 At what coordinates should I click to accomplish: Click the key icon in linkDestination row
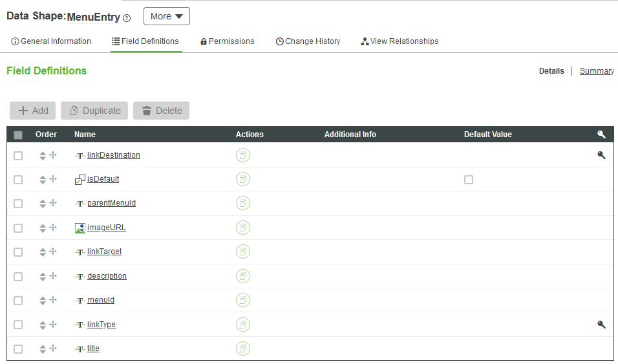coord(601,155)
